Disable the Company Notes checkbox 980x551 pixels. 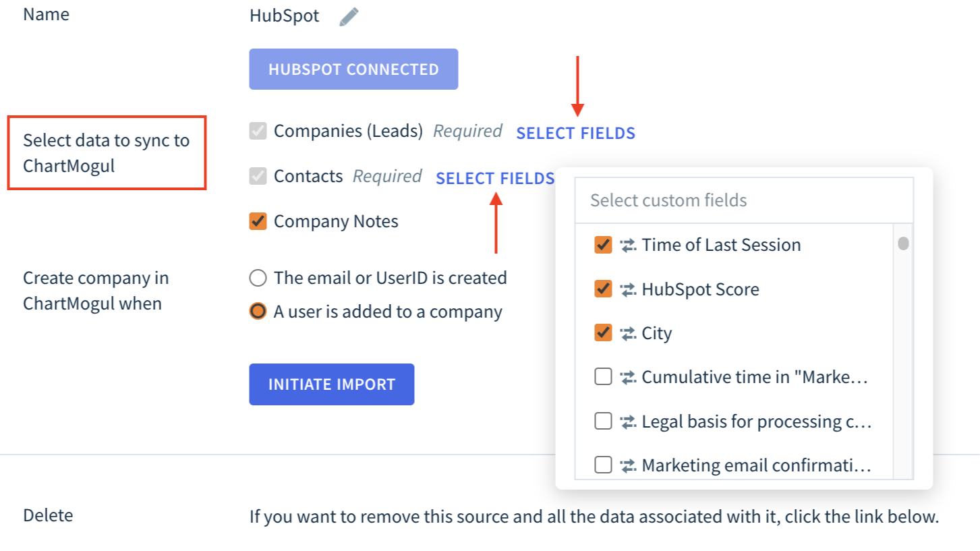pyautogui.click(x=258, y=222)
